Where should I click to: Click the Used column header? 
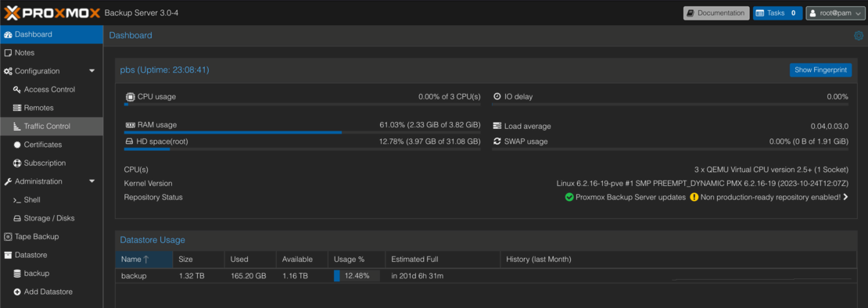[x=249, y=259]
